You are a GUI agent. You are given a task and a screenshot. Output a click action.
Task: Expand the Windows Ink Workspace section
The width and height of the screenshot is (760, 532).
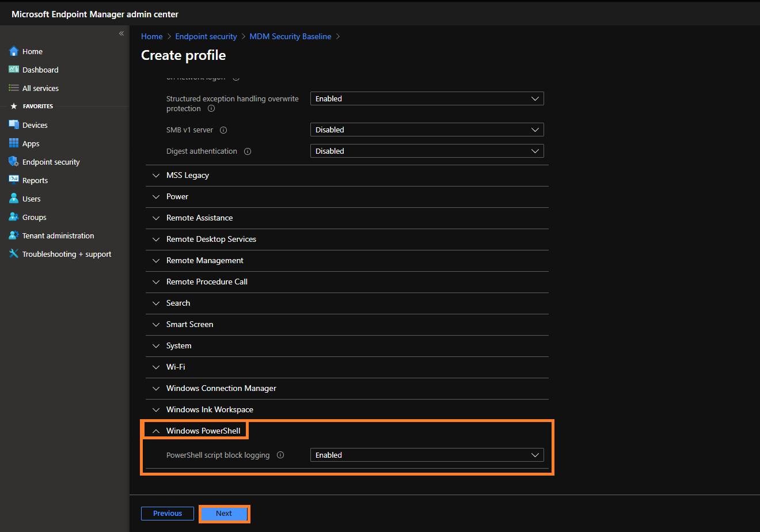(347, 410)
